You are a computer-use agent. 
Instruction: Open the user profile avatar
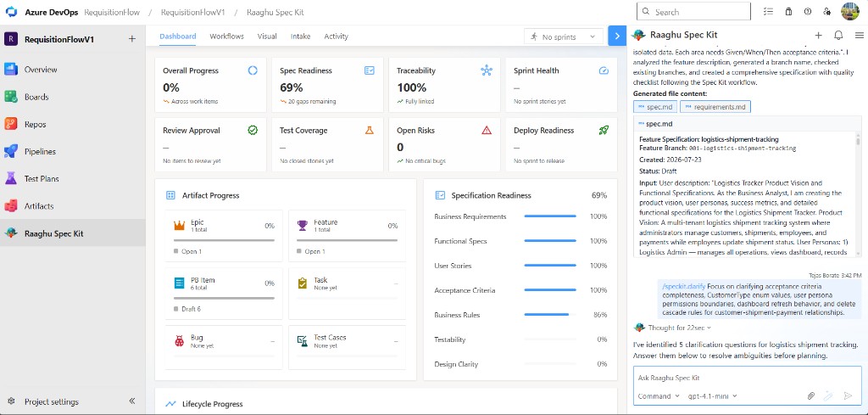tap(849, 12)
